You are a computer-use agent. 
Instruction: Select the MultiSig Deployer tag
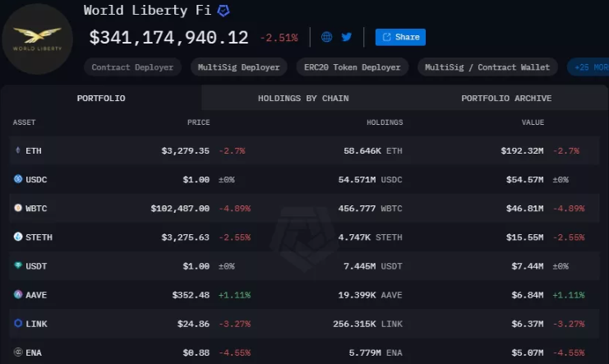click(239, 67)
